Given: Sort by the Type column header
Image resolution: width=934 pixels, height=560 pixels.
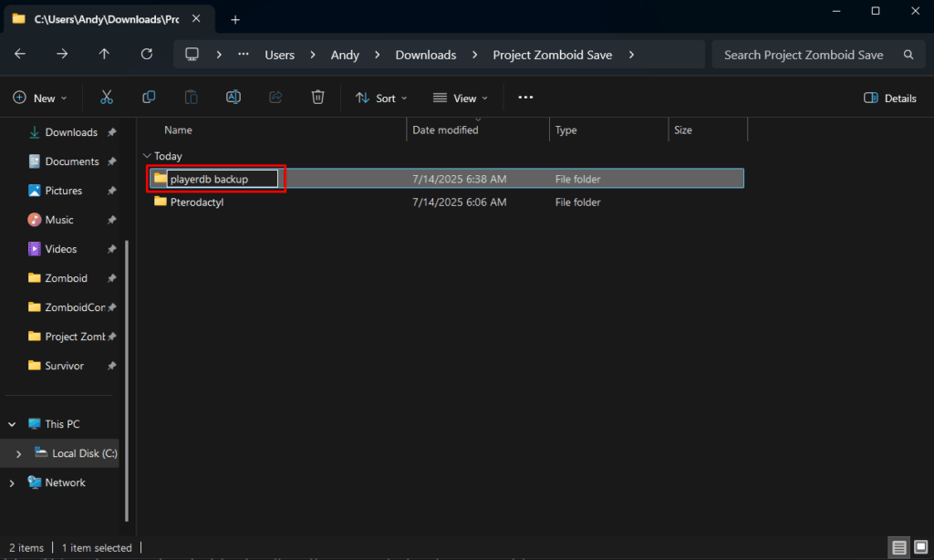Looking at the screenshot, I should 566,130.
